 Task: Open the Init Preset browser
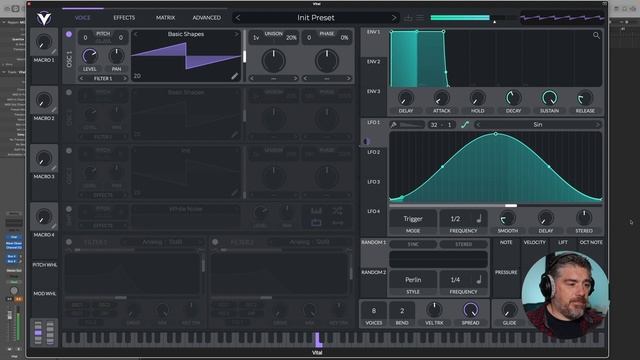(x=316, y=18)
